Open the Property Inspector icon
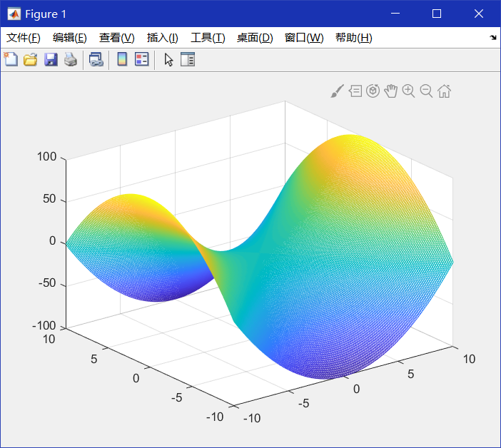501x448 pixels. point(188,59)
